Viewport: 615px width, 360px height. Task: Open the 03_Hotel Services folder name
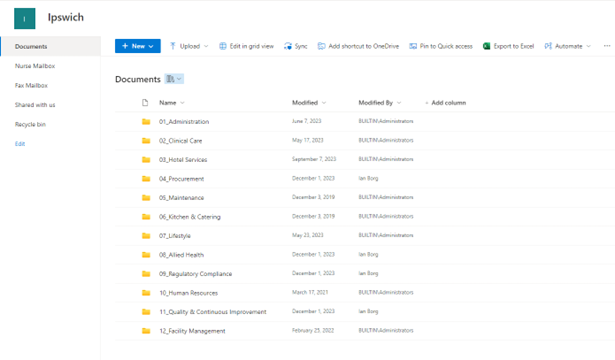(x=183, y=160)
